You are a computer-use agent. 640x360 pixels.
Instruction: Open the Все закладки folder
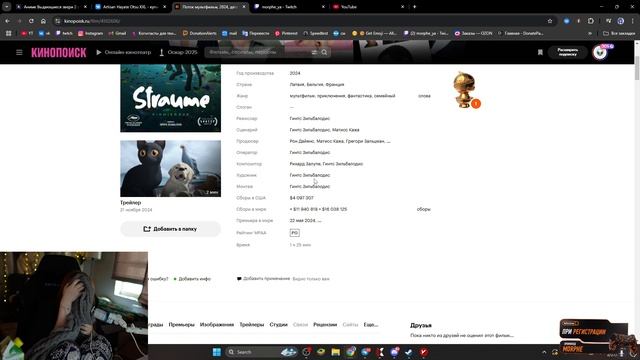pyautogui.click(x=619, y=33)
